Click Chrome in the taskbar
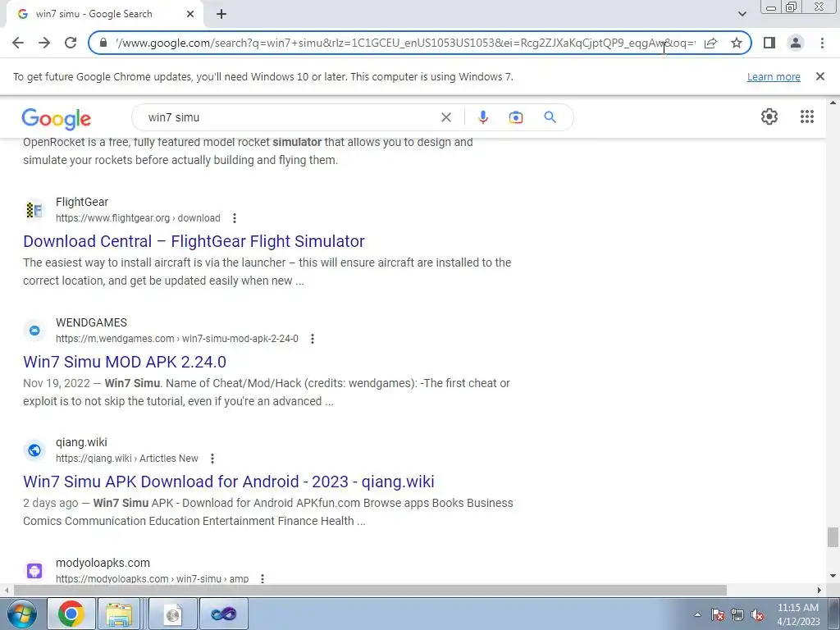 [x=71, y=614]
